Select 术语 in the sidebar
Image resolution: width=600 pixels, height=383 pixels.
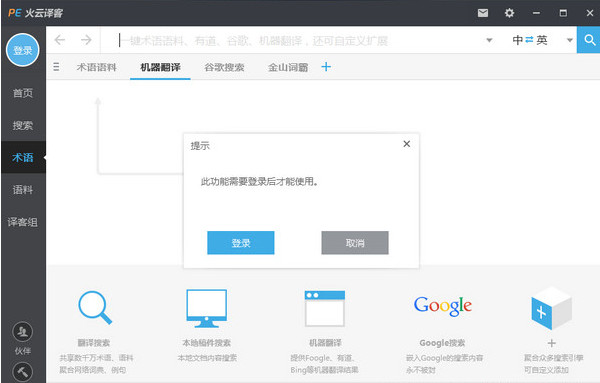tap(23, 157)
